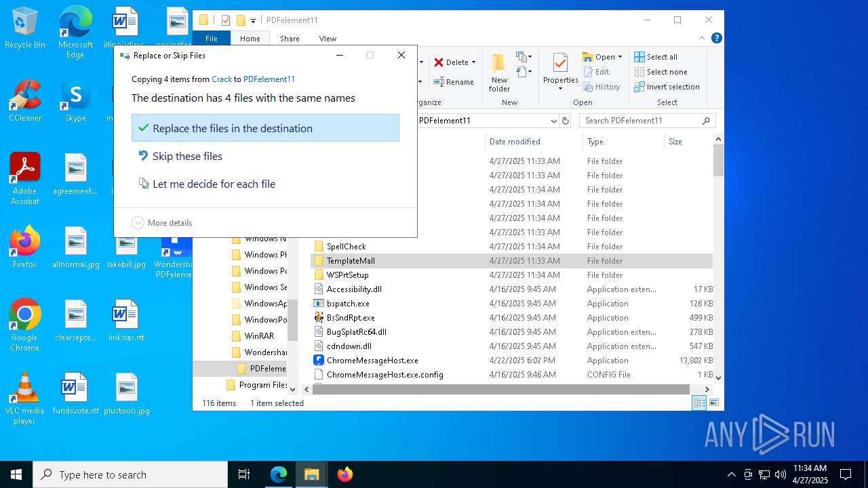Choose Skip these files

click(265, 156)
